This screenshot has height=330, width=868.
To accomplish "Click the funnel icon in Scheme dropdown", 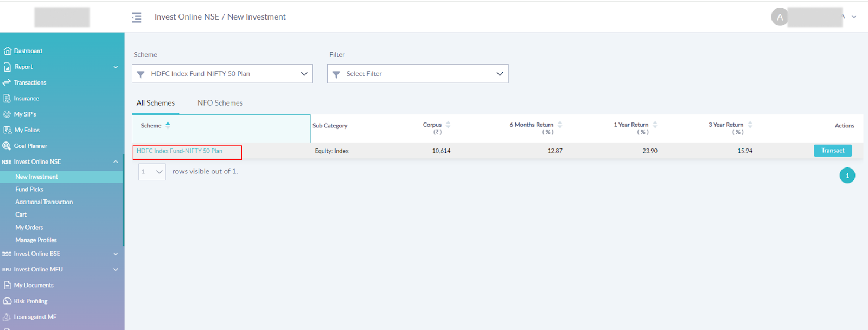I will (x=141, y=74).
